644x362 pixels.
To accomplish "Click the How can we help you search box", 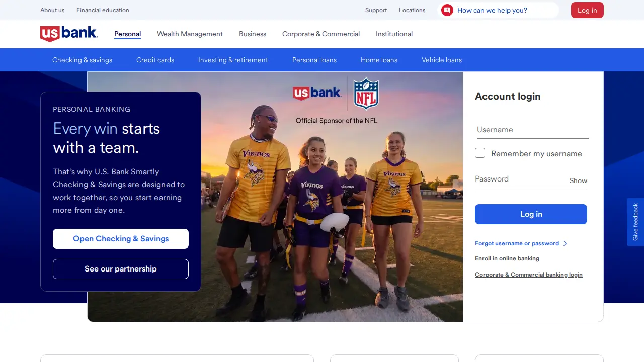I will (x=498, y=10).
